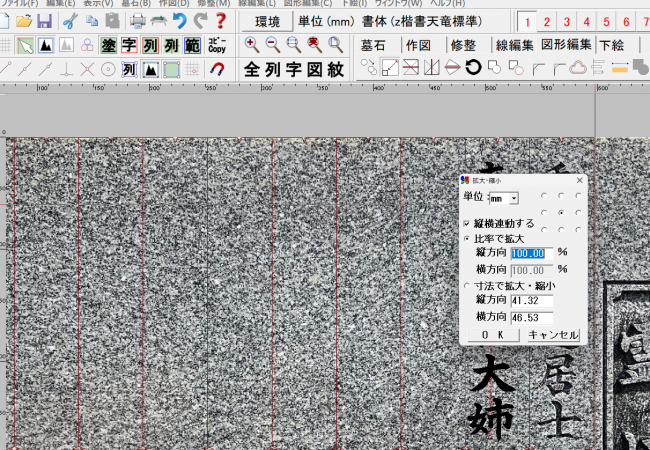The image size is (650, 450).
Task: Select the top-left anchor point radio button
Action: pyautogui.click(x=543, y=196)
